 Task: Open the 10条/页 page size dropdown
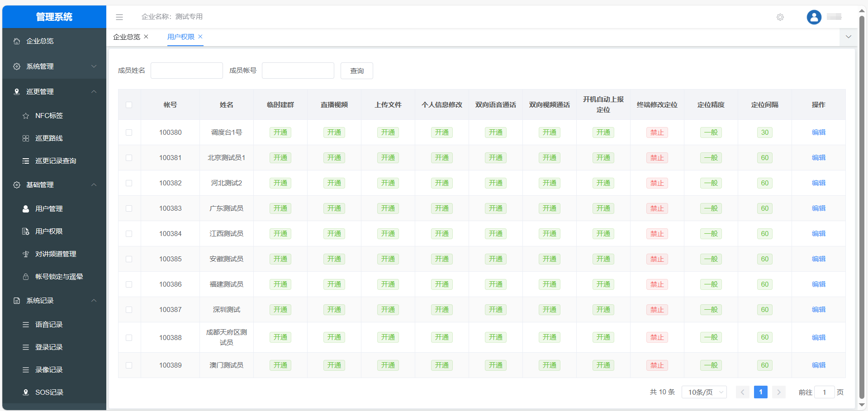point(703,392)
